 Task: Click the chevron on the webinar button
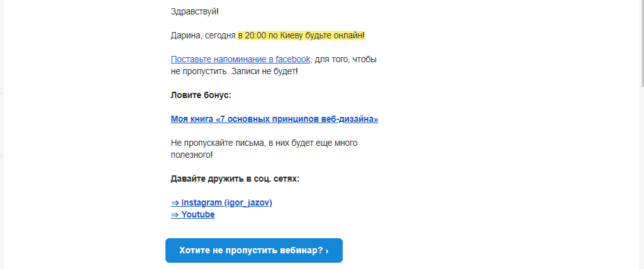pos(327,250)
